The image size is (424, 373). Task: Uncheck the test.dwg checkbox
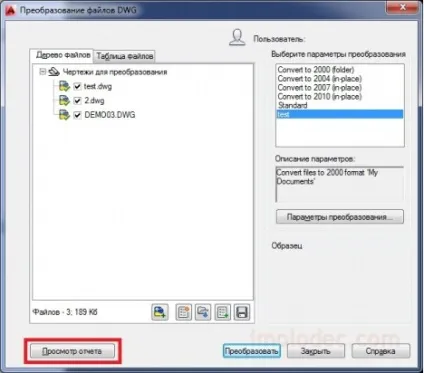77,87
